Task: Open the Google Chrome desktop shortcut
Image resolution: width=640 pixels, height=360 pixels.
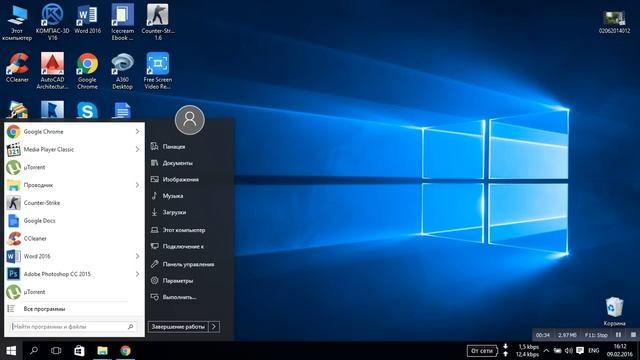Action: point(87,70)
